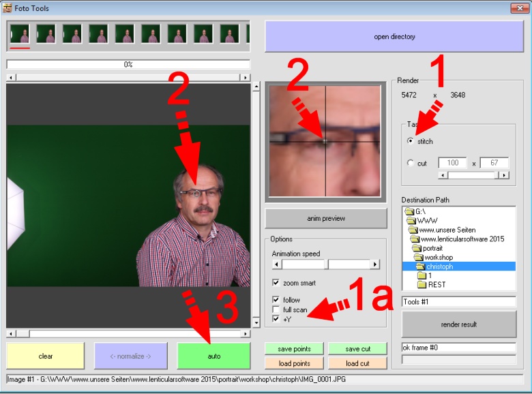
Task: Click the 'save points' button
Action: click(x=294, y=349)
